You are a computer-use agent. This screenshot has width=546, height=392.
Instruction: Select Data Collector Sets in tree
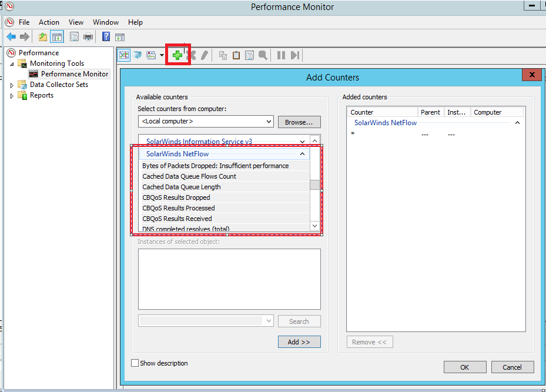click(59, 85)
